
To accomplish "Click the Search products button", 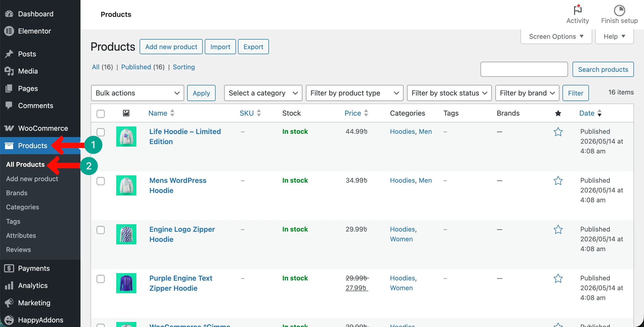I will tap(603, 69).
